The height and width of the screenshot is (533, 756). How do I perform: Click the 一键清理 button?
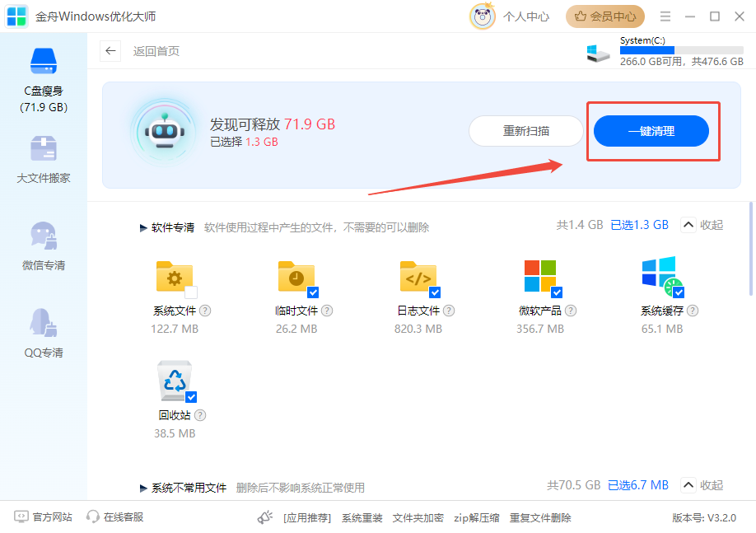click(x=651, y=131)
